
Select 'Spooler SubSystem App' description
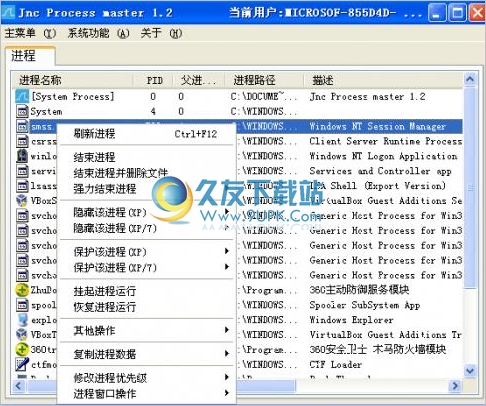pos(365,305)
